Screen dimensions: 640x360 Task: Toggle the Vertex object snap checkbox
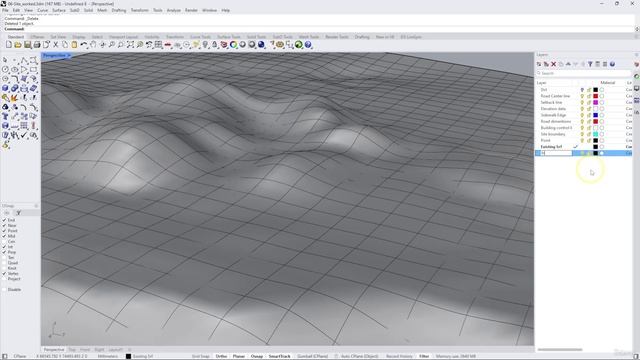pyautogui.click(x=4, y=273)
